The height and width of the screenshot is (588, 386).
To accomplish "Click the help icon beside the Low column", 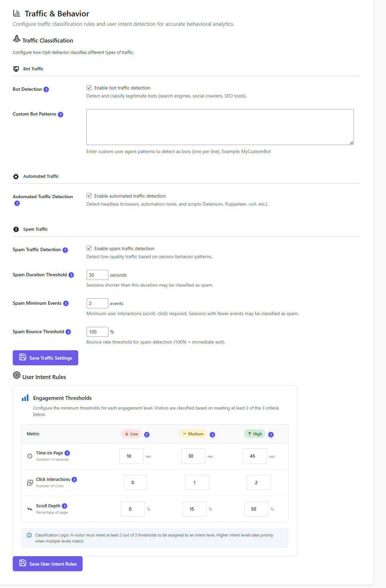I will [147, 434].
